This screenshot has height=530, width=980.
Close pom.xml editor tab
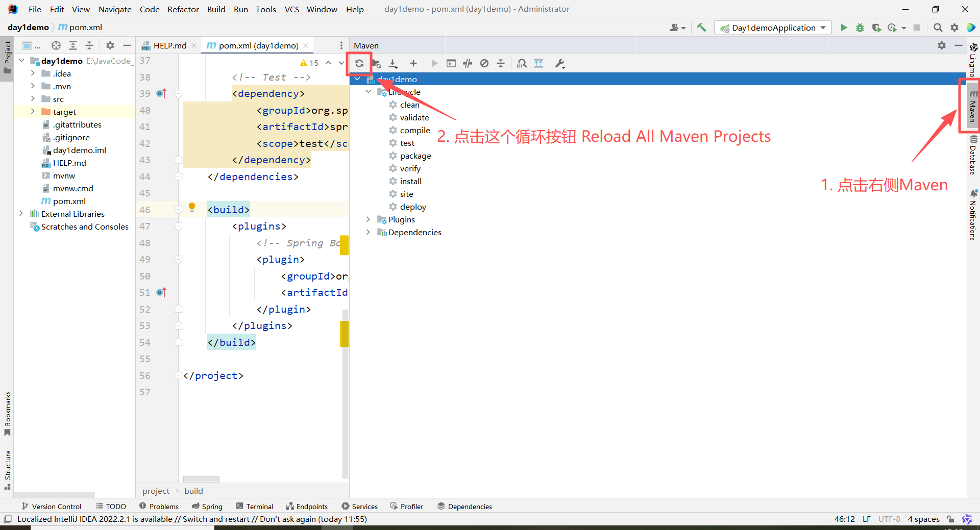(306, 45)
